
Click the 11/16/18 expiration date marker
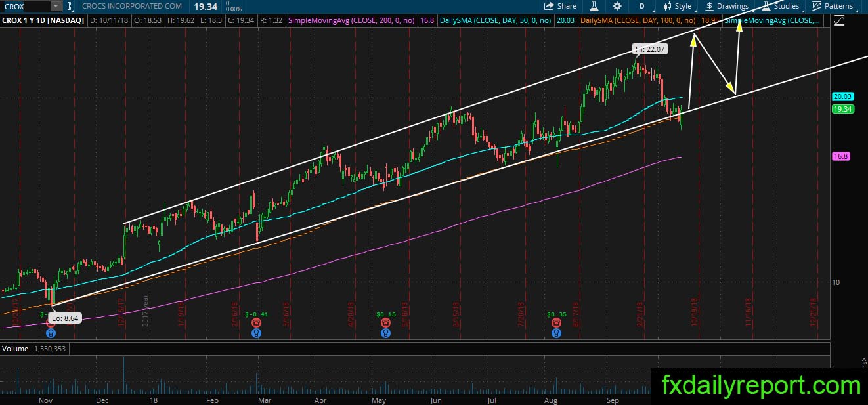point(749,312)
